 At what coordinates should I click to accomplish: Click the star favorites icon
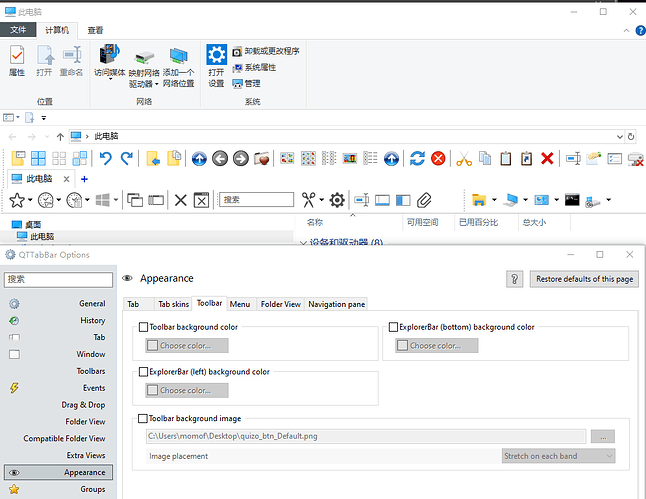coord(18,200)
